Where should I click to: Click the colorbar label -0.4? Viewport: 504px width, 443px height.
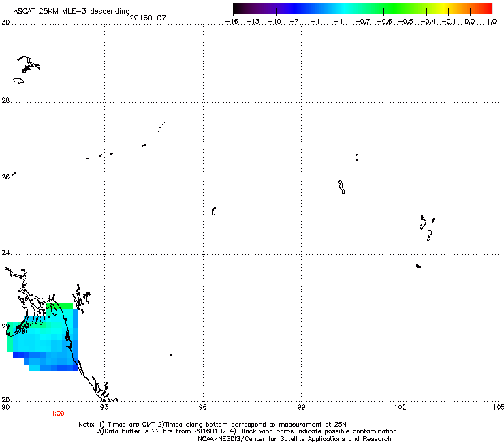click(x=428, y=22)
